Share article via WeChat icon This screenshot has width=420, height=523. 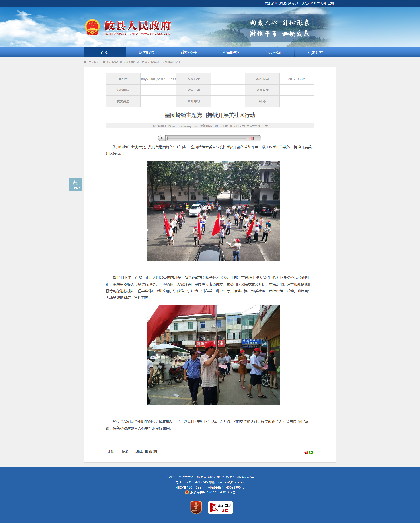[x=311, y=452]
